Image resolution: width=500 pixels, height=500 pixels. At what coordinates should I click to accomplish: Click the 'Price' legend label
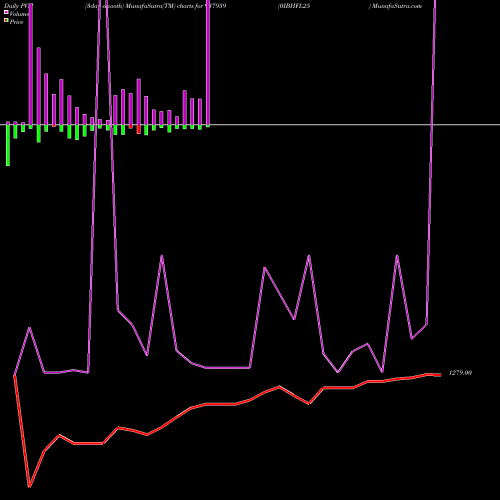click(x=16, y=22)
